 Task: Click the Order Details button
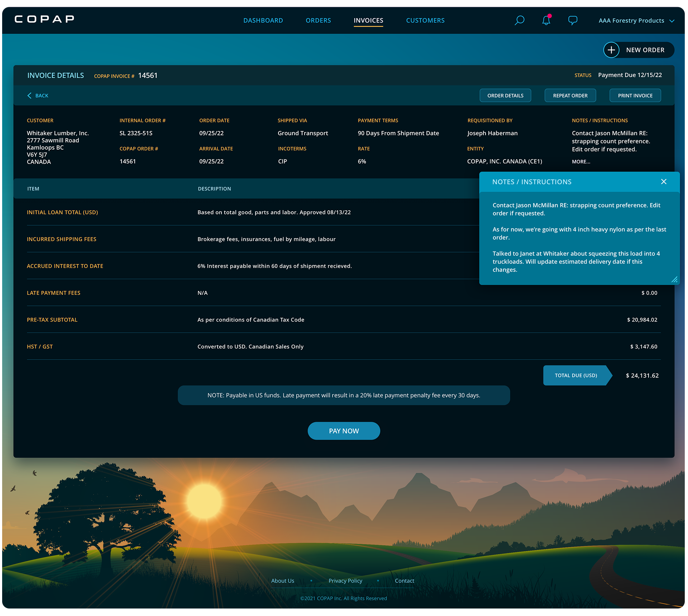[505, 96]
